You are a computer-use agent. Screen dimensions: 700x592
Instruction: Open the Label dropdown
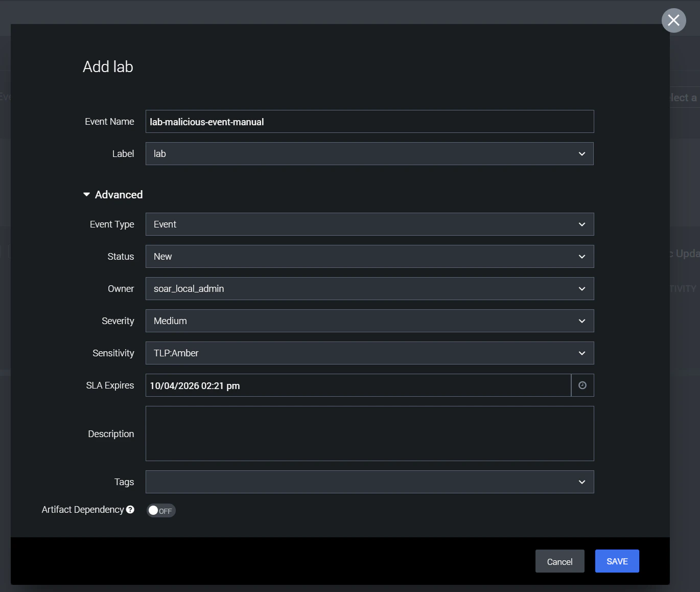click(x=369, y=154)
